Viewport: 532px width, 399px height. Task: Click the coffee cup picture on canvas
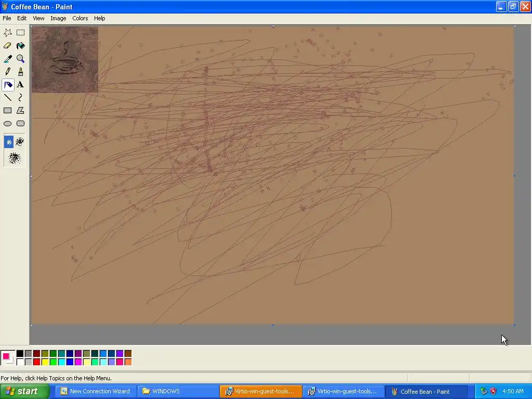65,60
